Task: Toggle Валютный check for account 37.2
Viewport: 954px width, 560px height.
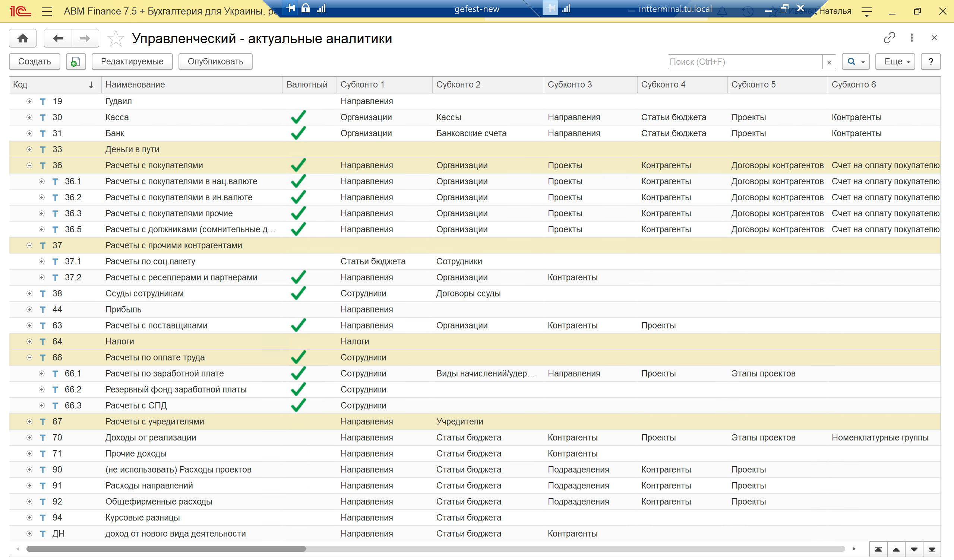Action: click(x=298, y=277)
